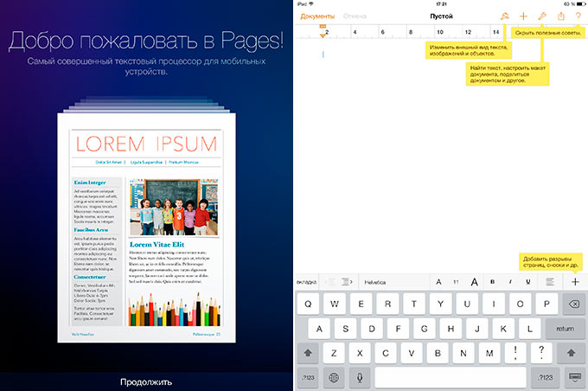Image resolution: width=588 pixels, height=391 pixels.
Task: Tap the M key on keyboard
Action: pyautogui.click(x=489, y=353)
